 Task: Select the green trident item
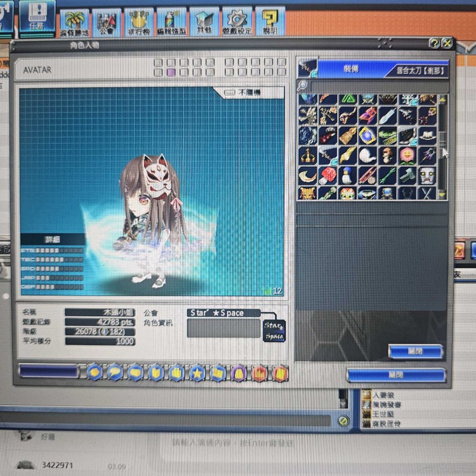click(387, 175)
